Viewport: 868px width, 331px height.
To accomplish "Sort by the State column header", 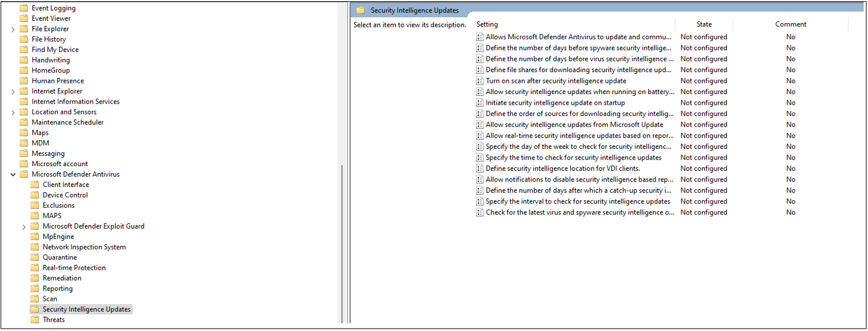I will [704, 24].
